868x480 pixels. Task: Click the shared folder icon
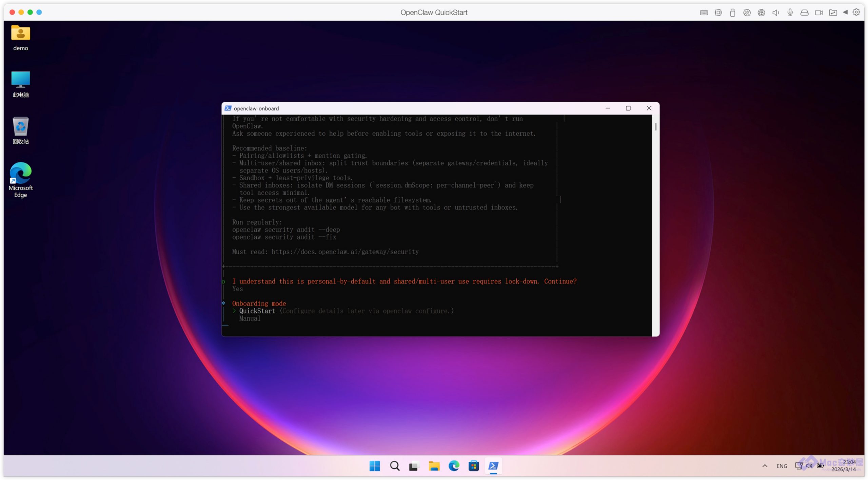833,13
